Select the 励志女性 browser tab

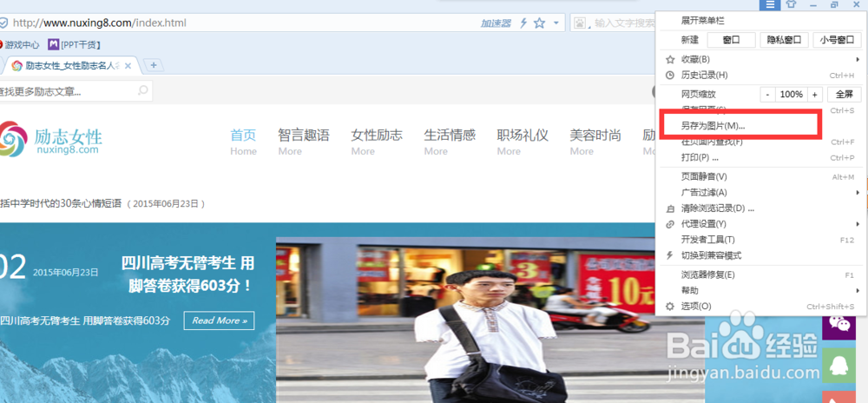71,66
